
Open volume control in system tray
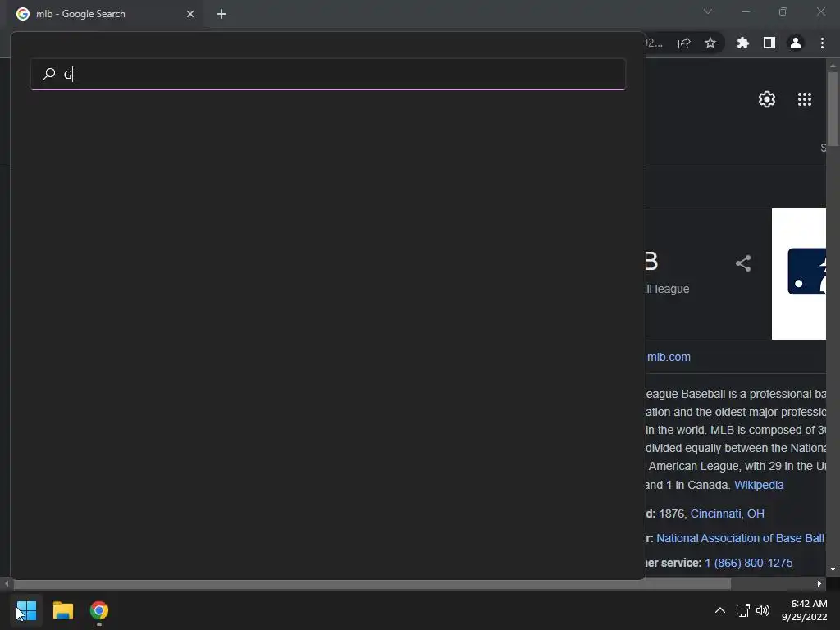coord(763,610)
